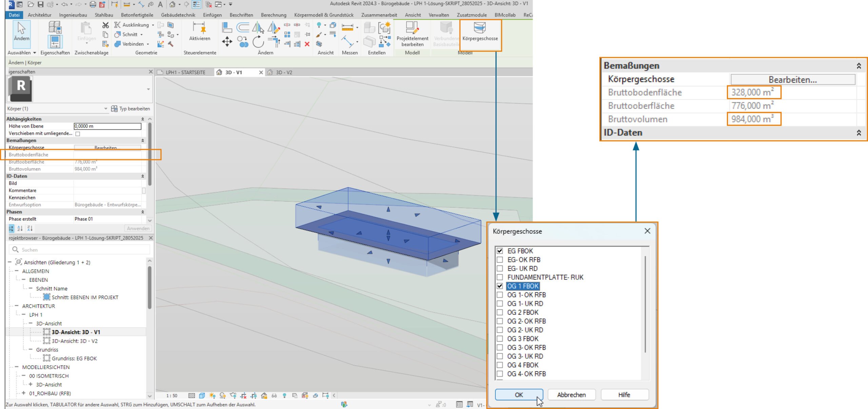Viewport: 868px width, 409px height.
Task: Click the Save disk icon
Action: [x=40, y=4]
